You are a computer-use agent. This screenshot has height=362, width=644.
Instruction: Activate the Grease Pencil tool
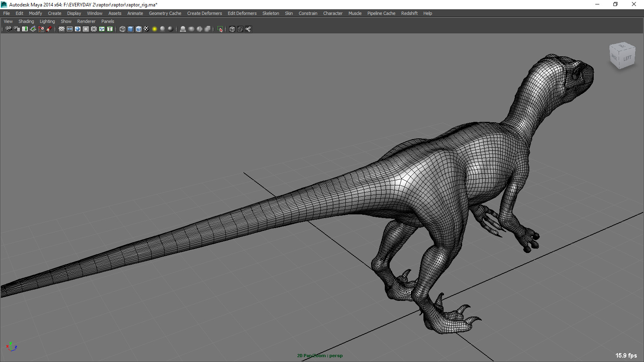click(49, 29)
